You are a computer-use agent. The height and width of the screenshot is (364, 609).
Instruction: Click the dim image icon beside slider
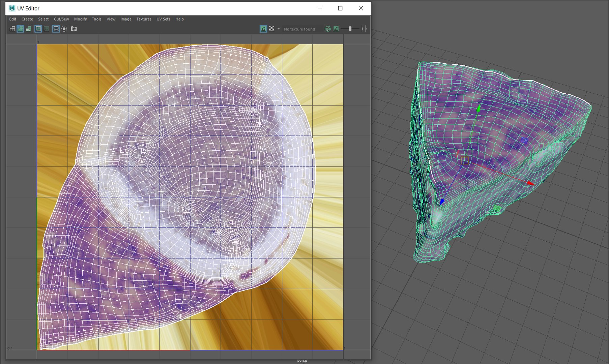[336, 29]
